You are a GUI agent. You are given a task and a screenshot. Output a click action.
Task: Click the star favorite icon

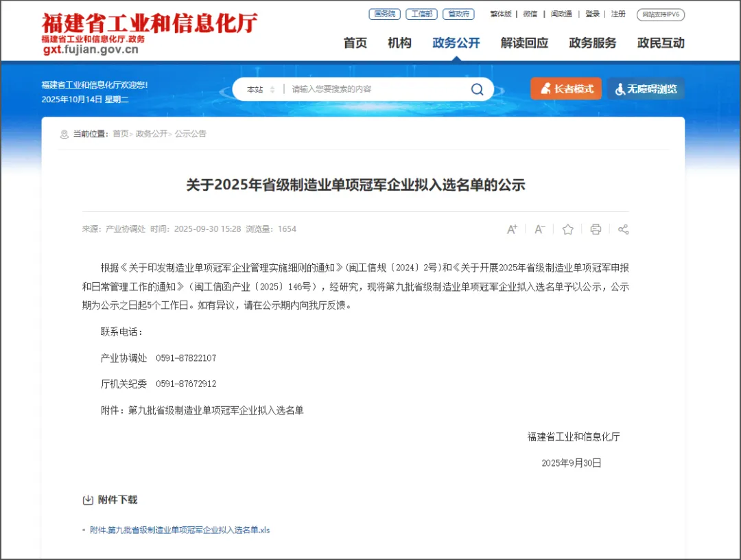coord(567,229)
